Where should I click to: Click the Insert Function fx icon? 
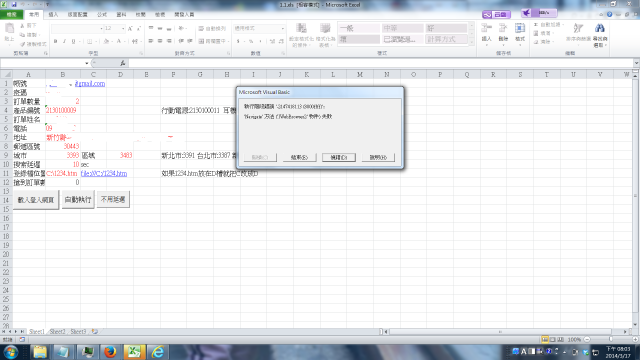tap(122, 63)
